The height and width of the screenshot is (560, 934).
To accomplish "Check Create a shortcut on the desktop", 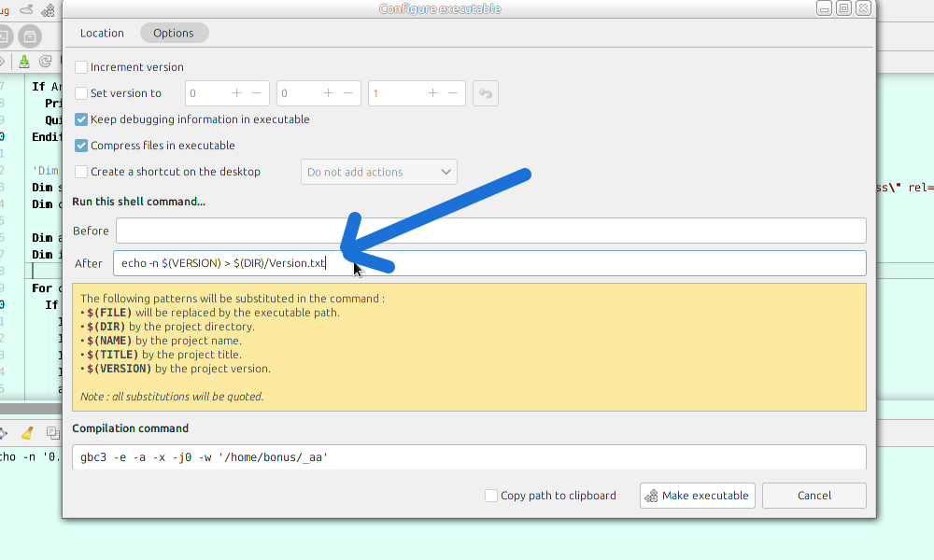I will tap(81, 172).
